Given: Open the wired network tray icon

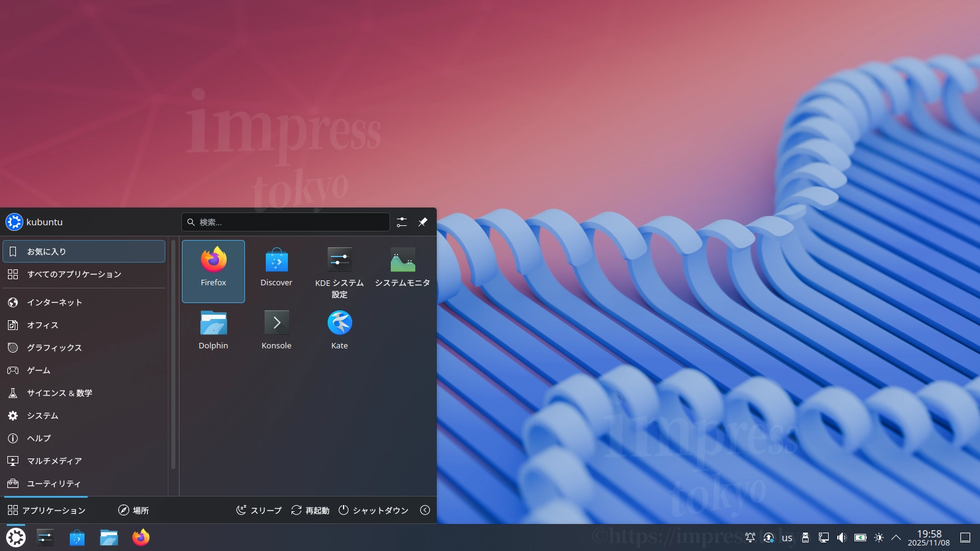Looking at the screenshot, I should 824,538.
